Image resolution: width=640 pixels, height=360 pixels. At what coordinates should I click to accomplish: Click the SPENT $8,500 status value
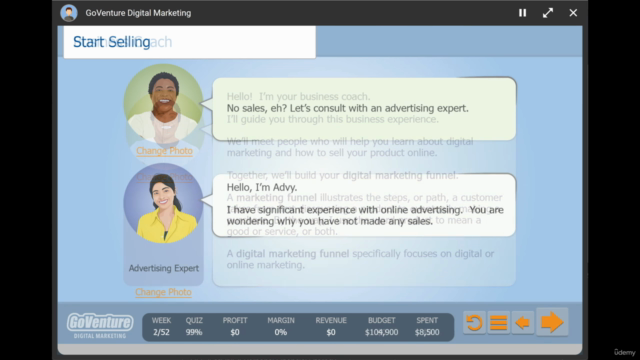coord(427,332)
